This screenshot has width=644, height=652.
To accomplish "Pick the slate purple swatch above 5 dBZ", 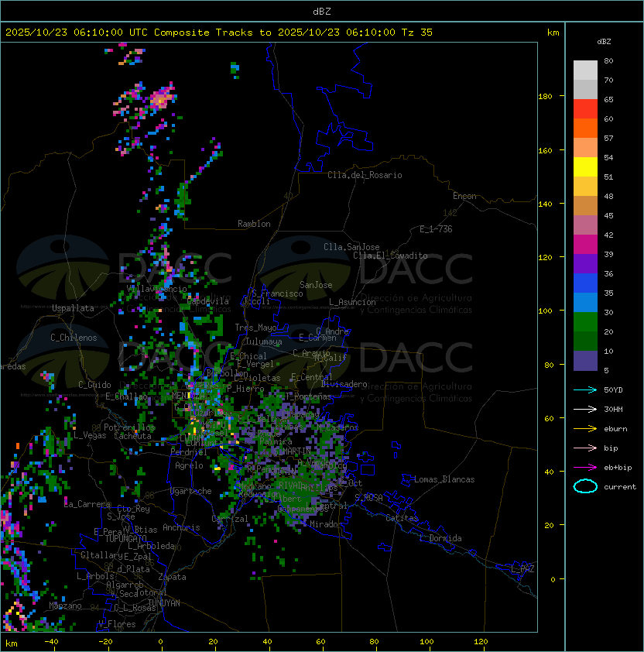I will tap(585, 361).
